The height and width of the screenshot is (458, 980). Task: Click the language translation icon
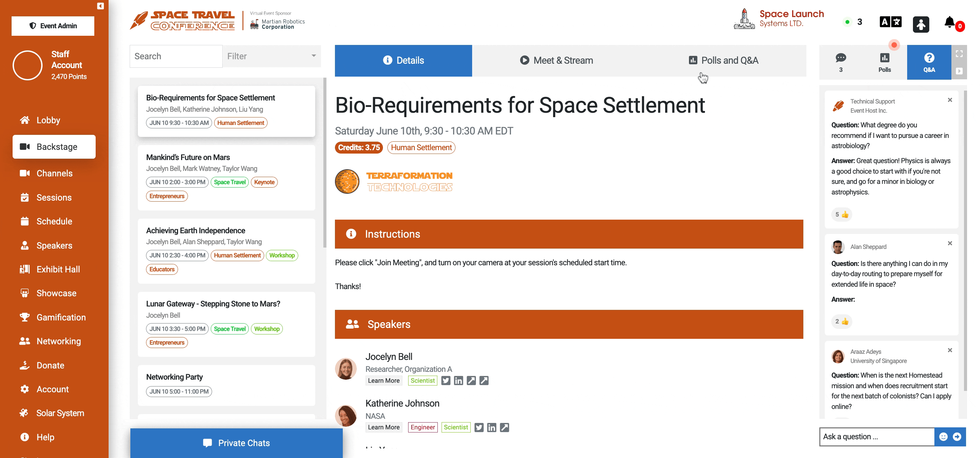pos(890,22)
